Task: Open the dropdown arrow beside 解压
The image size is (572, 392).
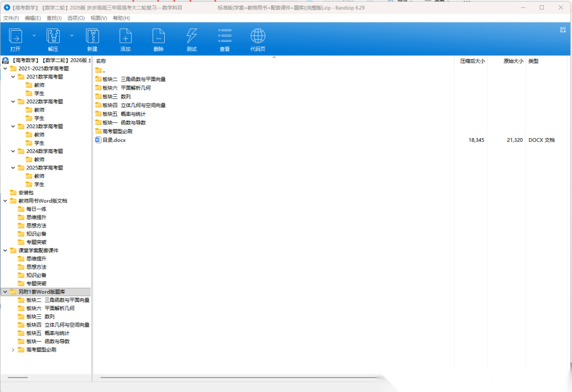Action: (x=71, y=35)
